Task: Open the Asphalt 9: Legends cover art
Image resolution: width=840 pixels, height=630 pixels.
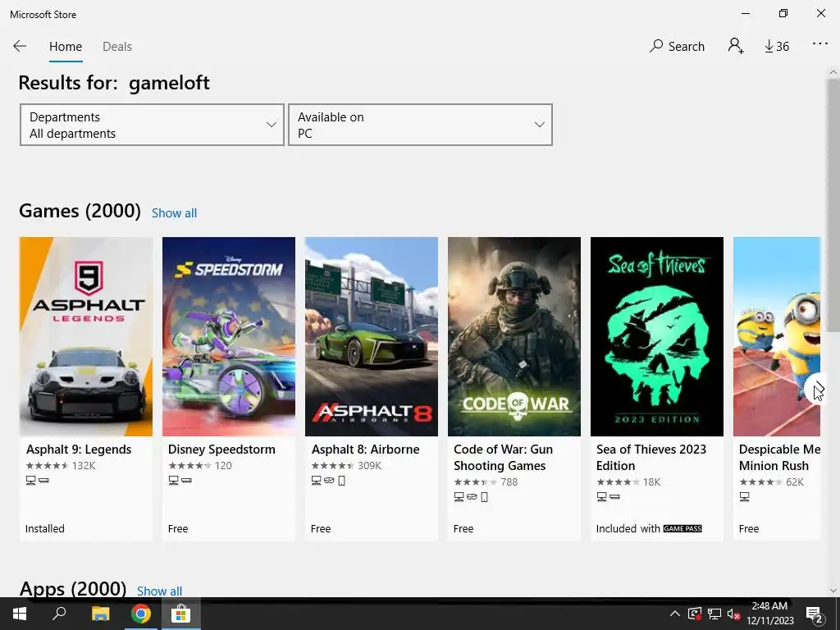Action: click(x=85, y=336)
